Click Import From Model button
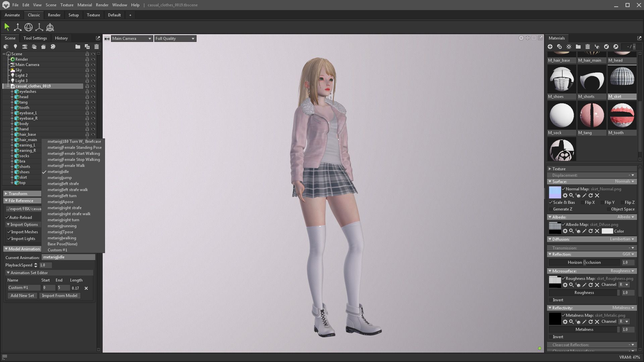The image size is (644, 362). click(x=59, y=296)
